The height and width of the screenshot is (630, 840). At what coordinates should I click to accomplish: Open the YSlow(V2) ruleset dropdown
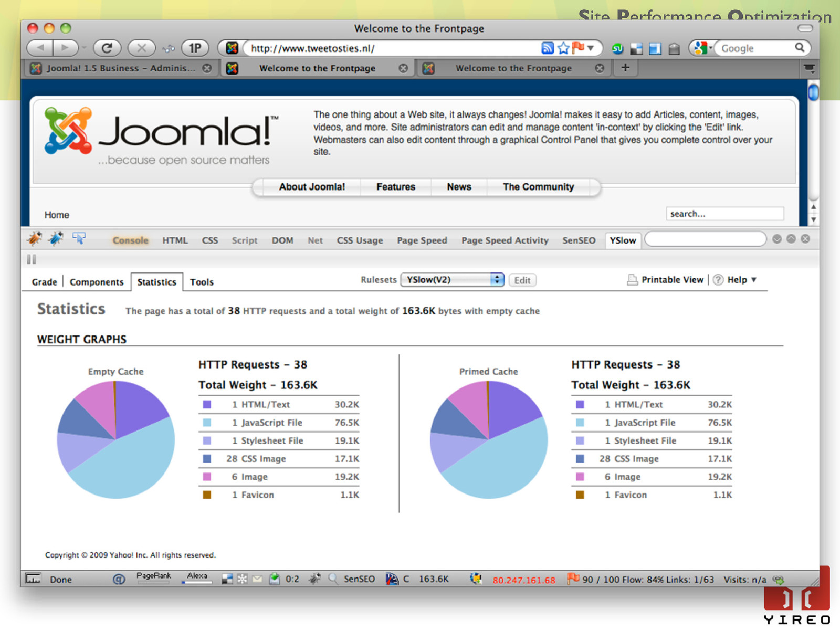(x=452, y=280)
